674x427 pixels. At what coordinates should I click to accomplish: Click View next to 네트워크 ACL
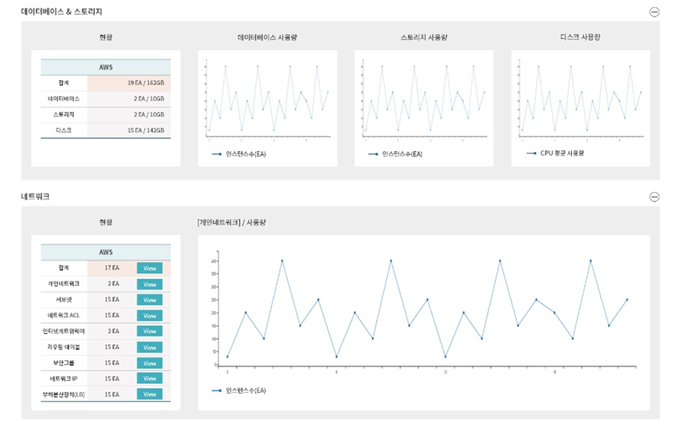(x=150, y=316)
